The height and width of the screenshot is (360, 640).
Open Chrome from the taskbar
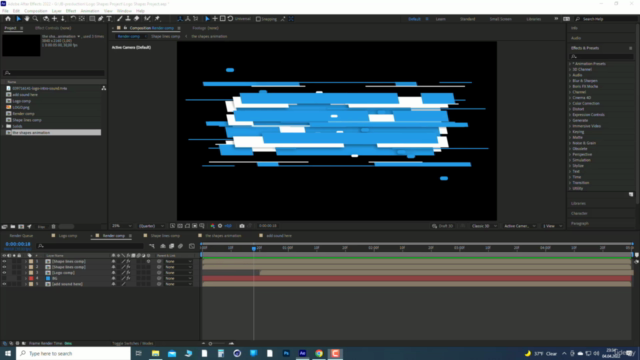(319, 353)
